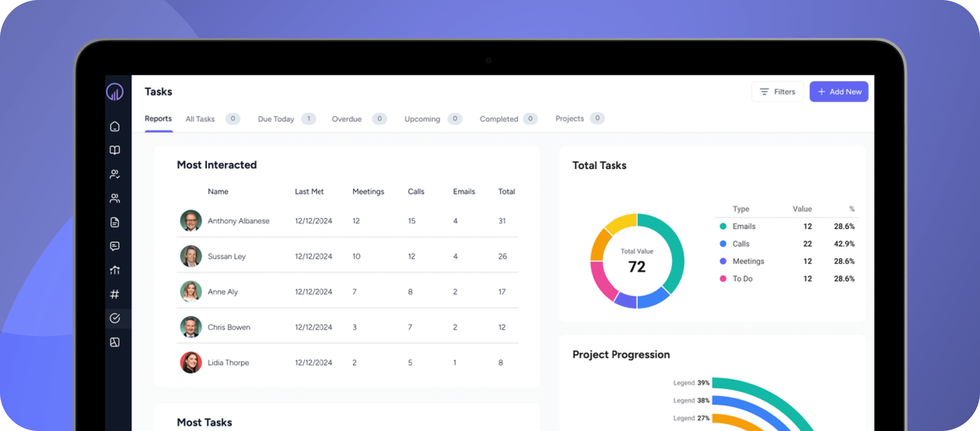
Task: Switch to the Due Today tab
Action: tap(287, 119)
